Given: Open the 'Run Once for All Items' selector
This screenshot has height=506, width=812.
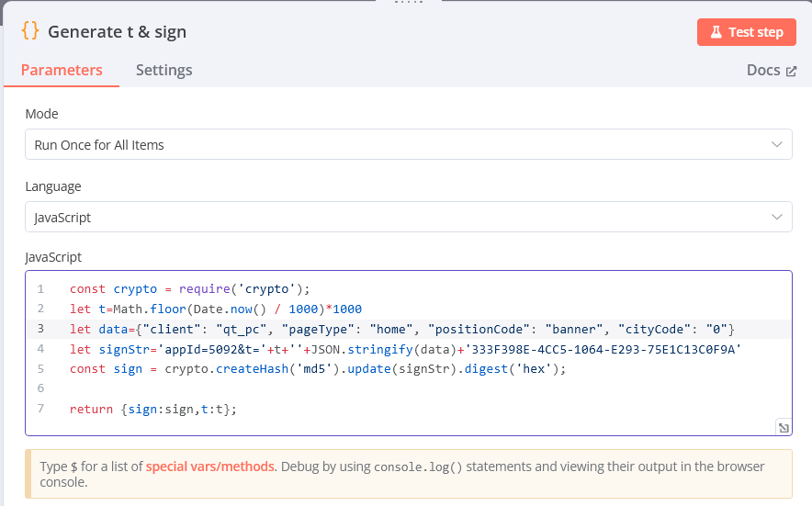Looking at the screenshot, I should click(395, 144).
